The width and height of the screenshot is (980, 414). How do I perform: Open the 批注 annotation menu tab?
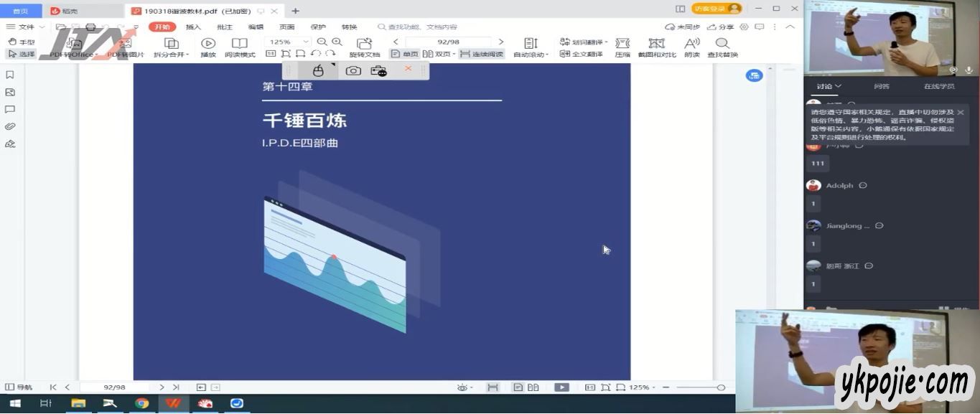225,27
